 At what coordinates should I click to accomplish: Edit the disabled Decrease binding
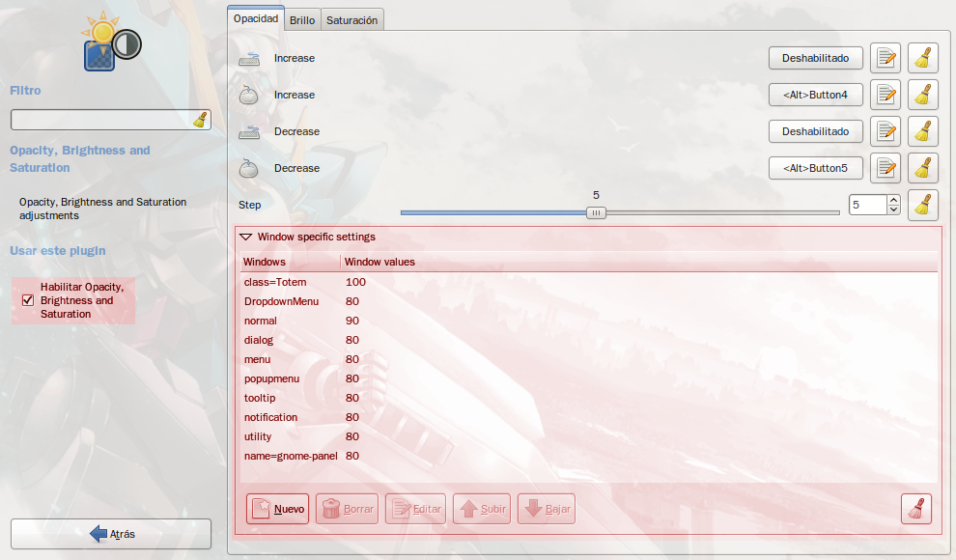[x=886, y=131]
